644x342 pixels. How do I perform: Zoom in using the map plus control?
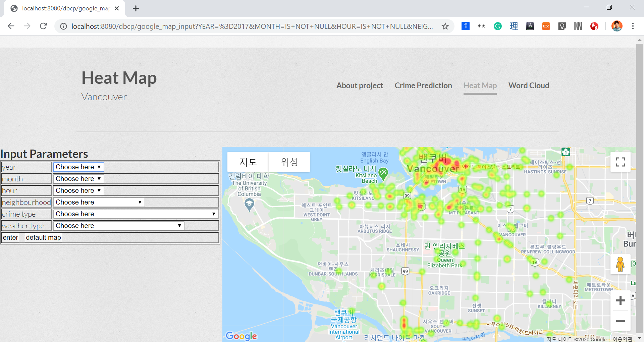pos(620,300)
